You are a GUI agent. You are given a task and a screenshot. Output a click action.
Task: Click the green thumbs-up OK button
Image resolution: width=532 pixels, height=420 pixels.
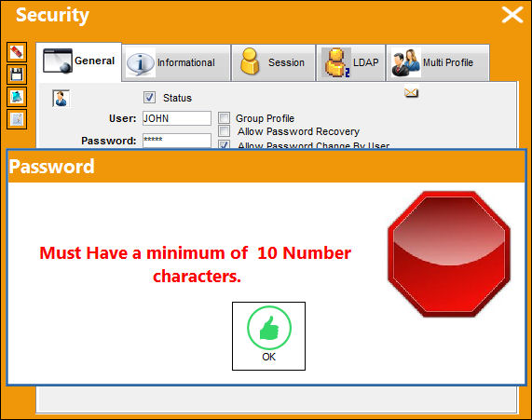[268, 336]
